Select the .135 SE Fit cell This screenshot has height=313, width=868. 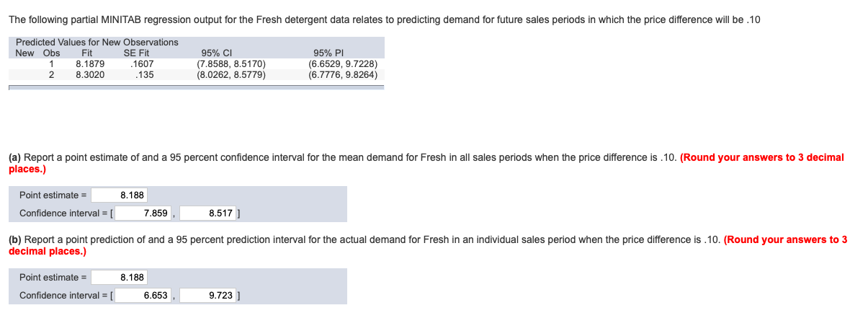point(144,74)
